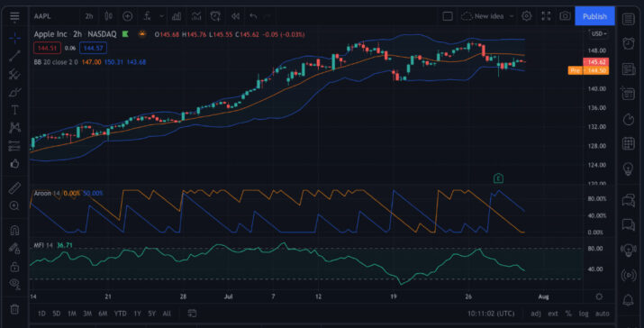Viewport: 644px width, 328px height.
Task: Open the data window panel
Action: point(629,94)
